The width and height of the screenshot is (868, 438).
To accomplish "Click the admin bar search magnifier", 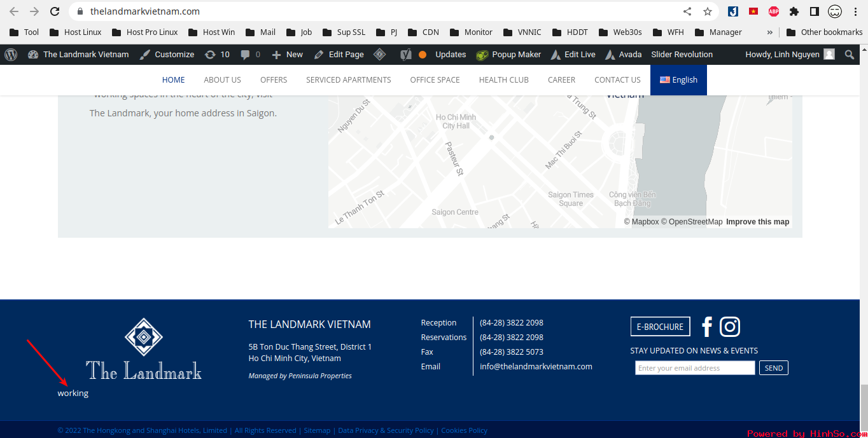I will click(x=850, y=55).
